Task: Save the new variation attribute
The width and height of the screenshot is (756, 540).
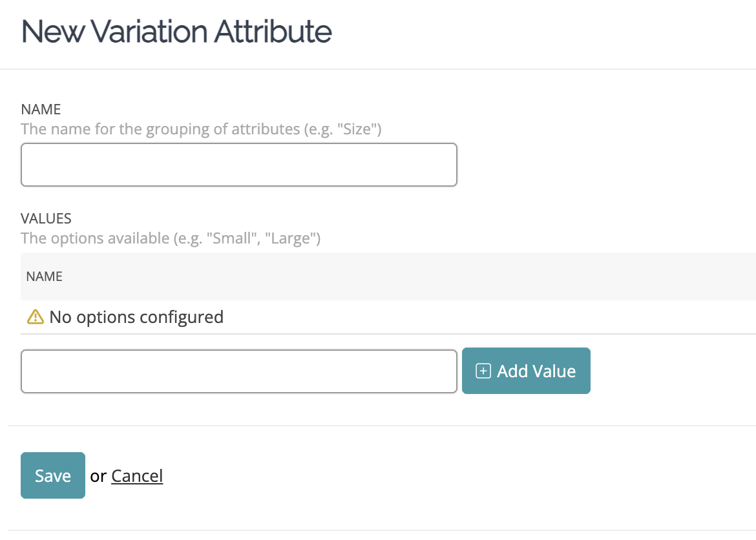Action: (52, 475)
